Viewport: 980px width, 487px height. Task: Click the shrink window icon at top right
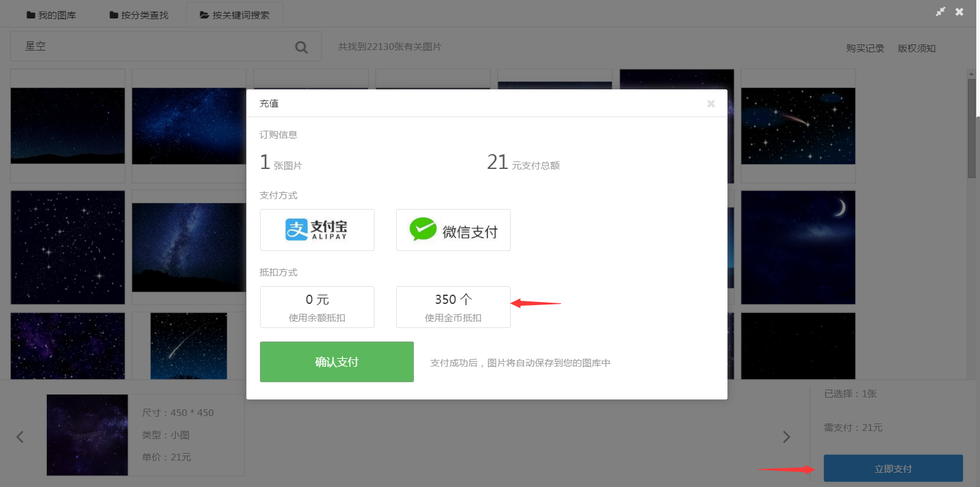coord(940,12)
